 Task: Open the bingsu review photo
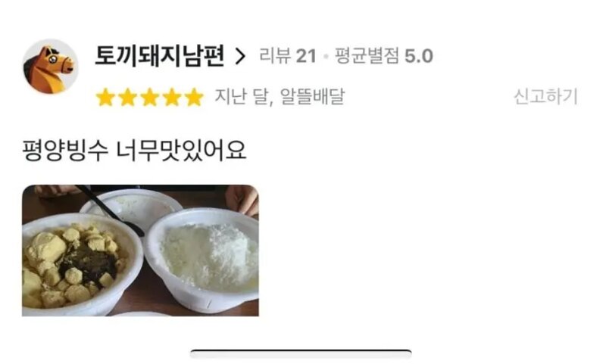click(x=140, y=250)
